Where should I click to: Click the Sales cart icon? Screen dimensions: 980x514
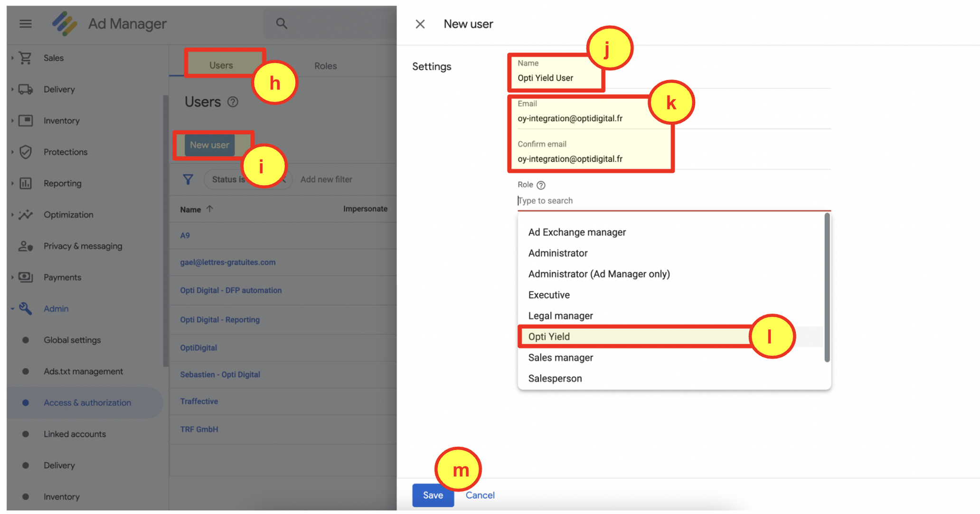[x=26, y=58]
